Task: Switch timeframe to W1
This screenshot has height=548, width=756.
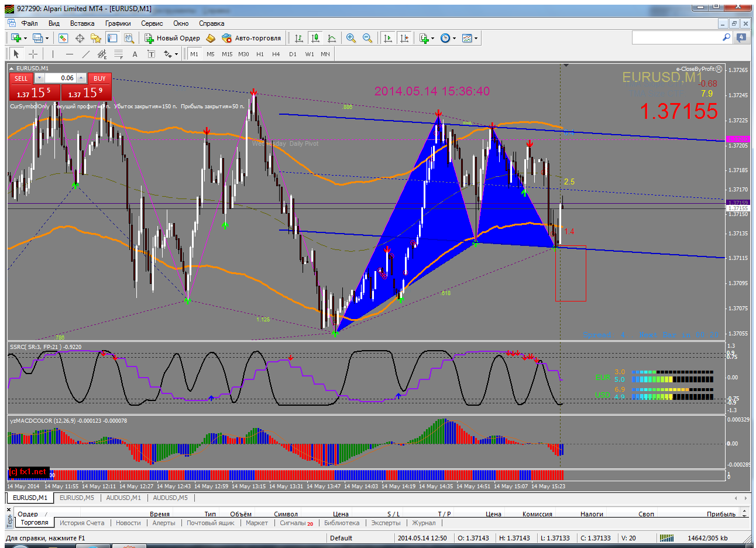Action: click(309, 54)
